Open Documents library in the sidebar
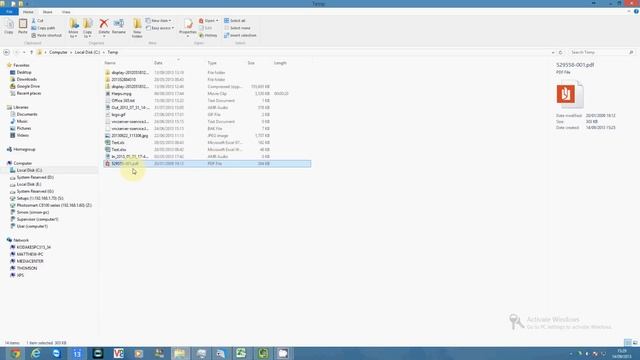Screen dimensions: 640x360 (x=27, y=114)
